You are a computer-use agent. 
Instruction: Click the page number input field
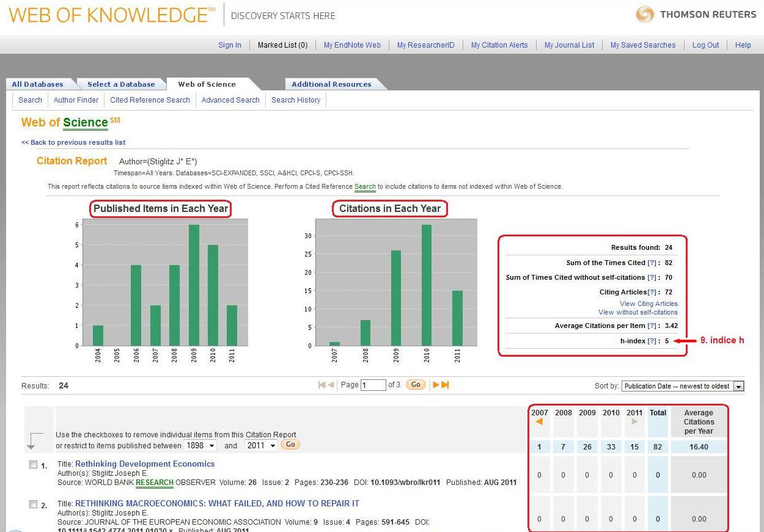point(373,385)
